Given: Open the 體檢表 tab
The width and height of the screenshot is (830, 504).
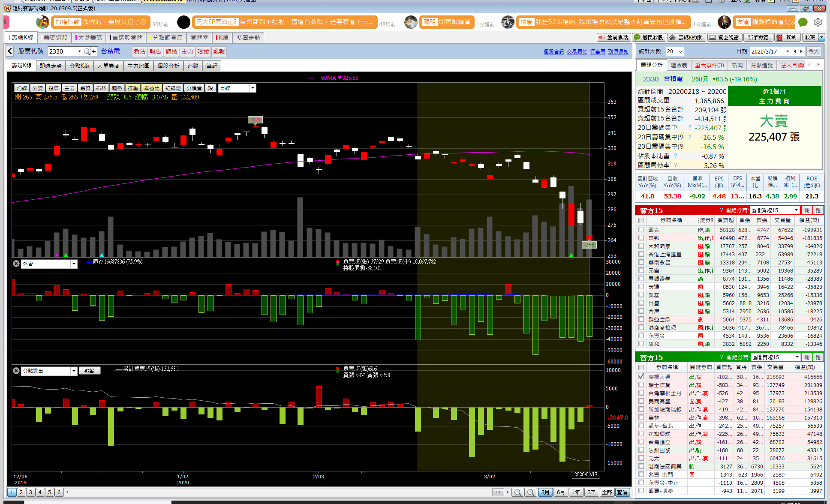Looking at the screenshot, I should point(679,65).
